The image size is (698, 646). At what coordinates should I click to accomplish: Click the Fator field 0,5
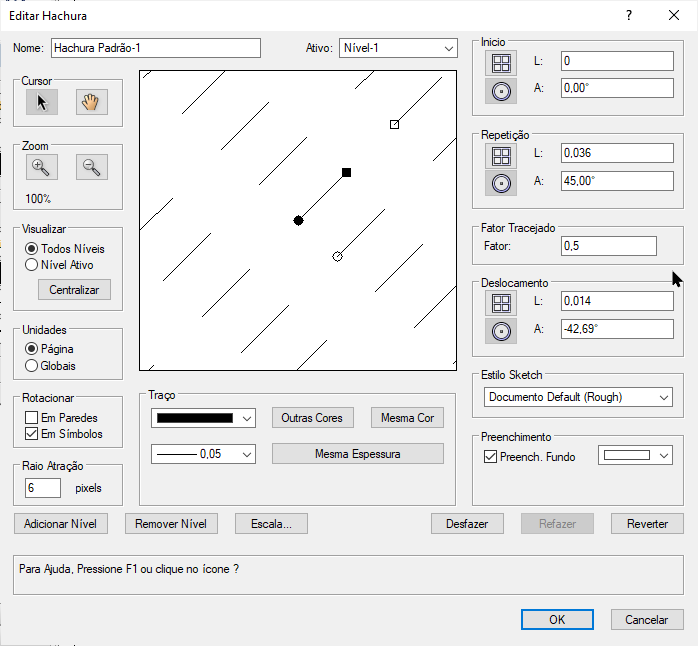tap(609, 246)
